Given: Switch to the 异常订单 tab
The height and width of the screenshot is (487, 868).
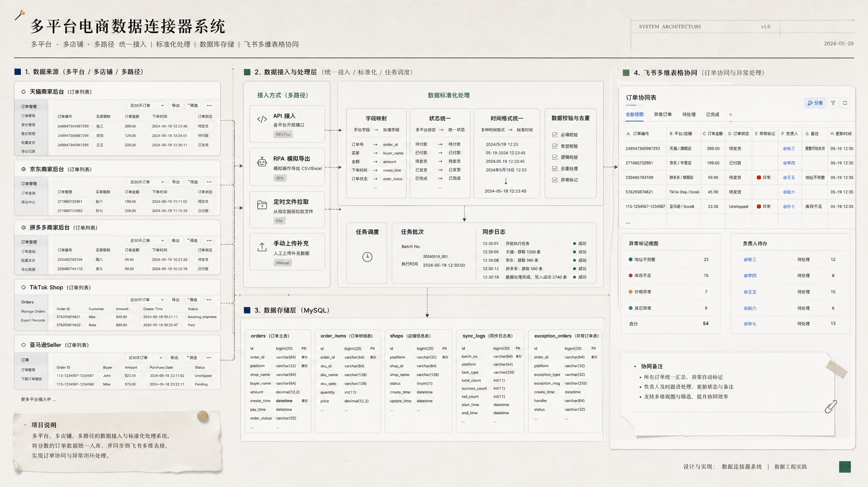Looking at the screenshot, I should (663, 115).
